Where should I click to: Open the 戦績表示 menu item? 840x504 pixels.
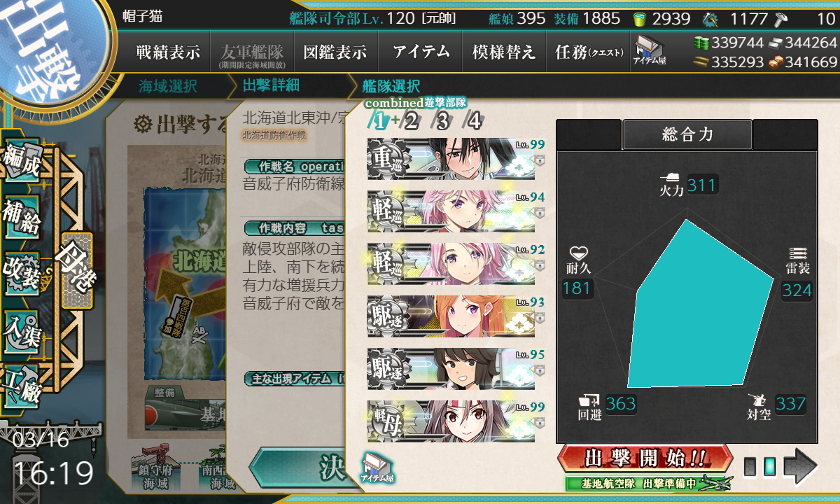point(168,52)
